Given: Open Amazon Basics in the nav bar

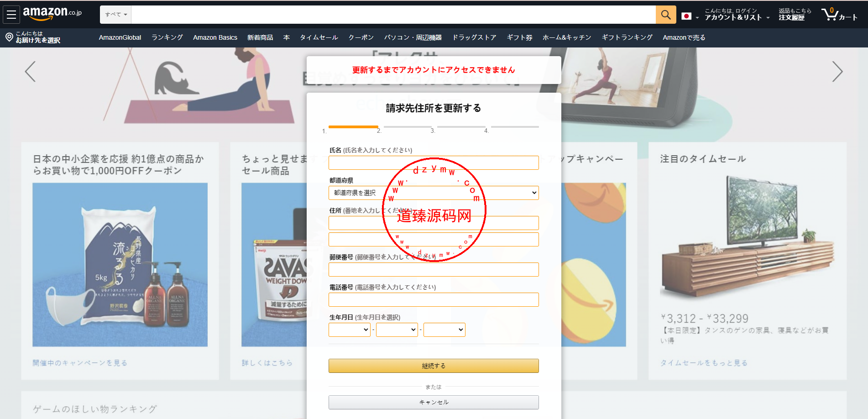Looking at the screenshot, I should click(215, 37).
